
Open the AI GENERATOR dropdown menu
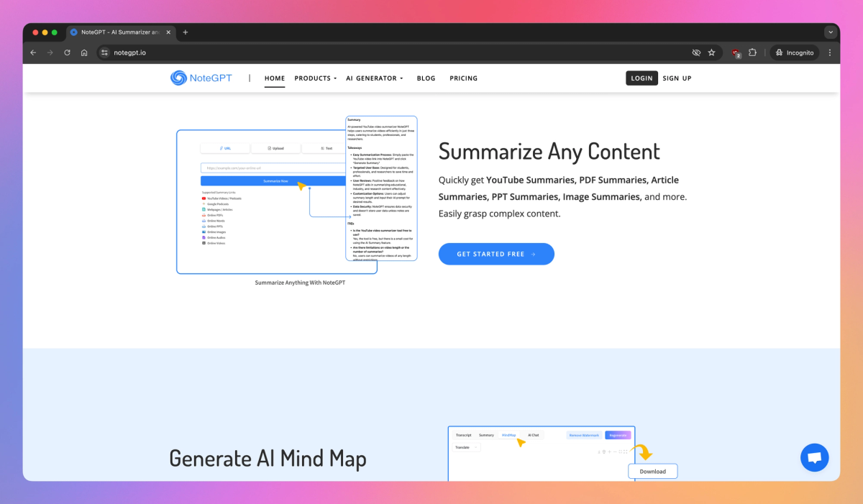375,78
